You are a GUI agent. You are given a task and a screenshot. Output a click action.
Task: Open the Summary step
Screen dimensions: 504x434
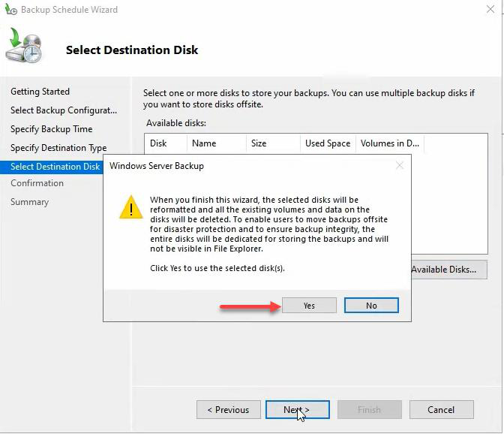29,202
